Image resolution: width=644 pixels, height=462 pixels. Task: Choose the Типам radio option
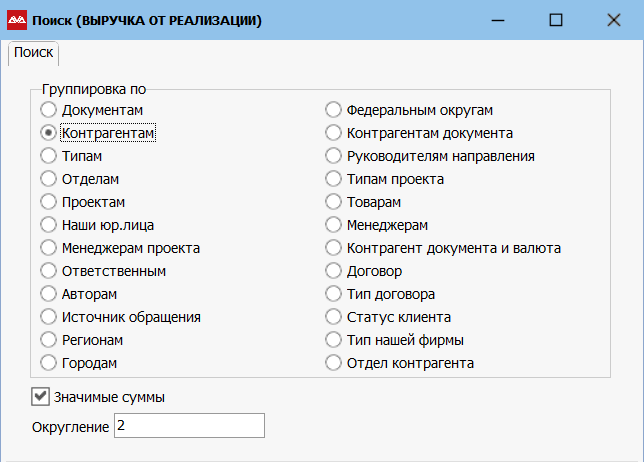click(x=48, y=156)
